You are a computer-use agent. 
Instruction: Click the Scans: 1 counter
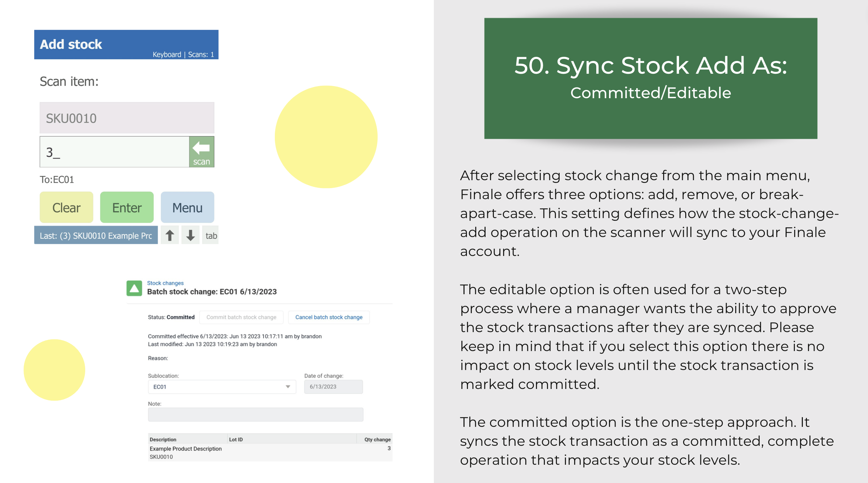[x=201, y=54]
